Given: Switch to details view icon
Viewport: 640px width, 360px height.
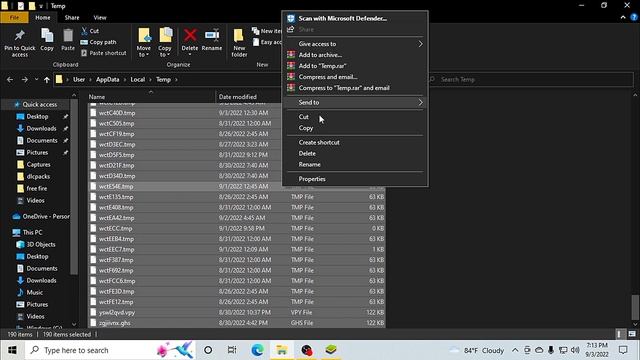Looking at the screenshot, I should click(x=619, y=334).
